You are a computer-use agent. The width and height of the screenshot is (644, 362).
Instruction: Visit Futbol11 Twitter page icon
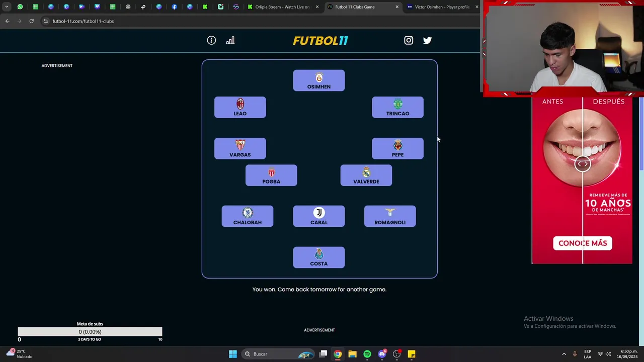coord(427,40)
